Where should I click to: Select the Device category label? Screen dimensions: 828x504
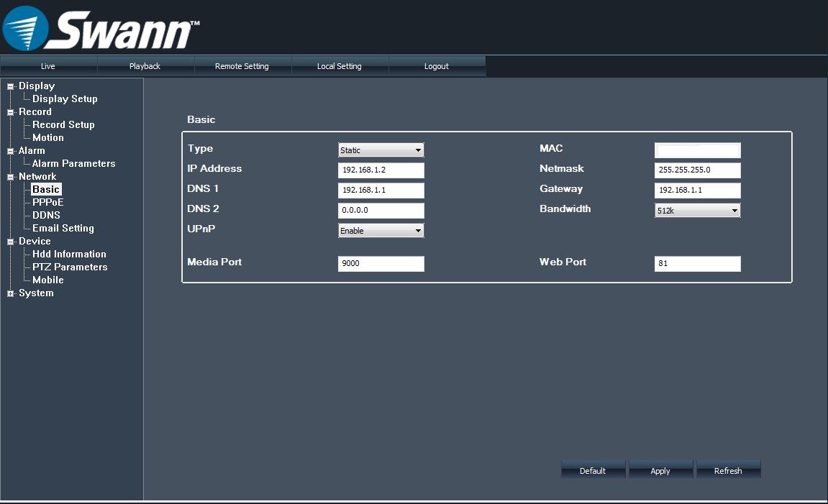(35, 241)
